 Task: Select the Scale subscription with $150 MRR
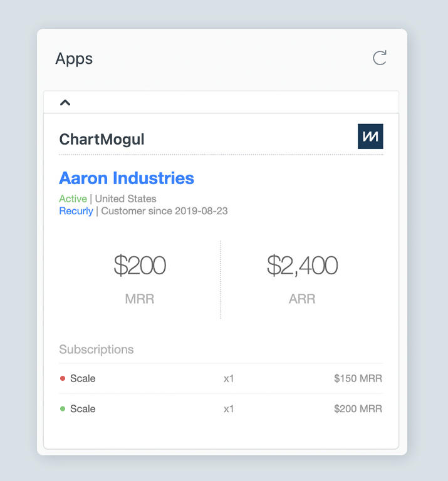221,378
